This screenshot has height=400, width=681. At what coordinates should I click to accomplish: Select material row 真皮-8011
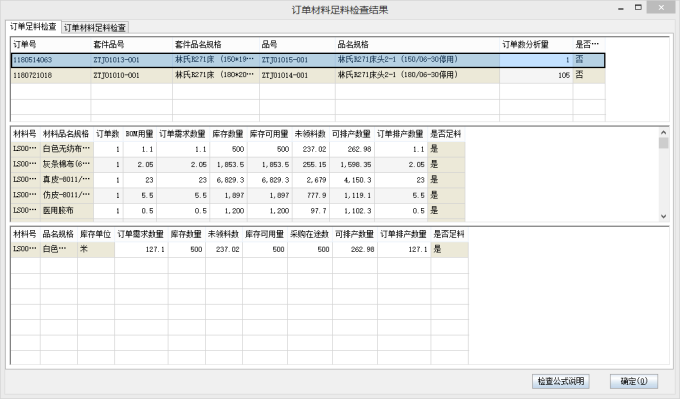click(x=238, y=180)
